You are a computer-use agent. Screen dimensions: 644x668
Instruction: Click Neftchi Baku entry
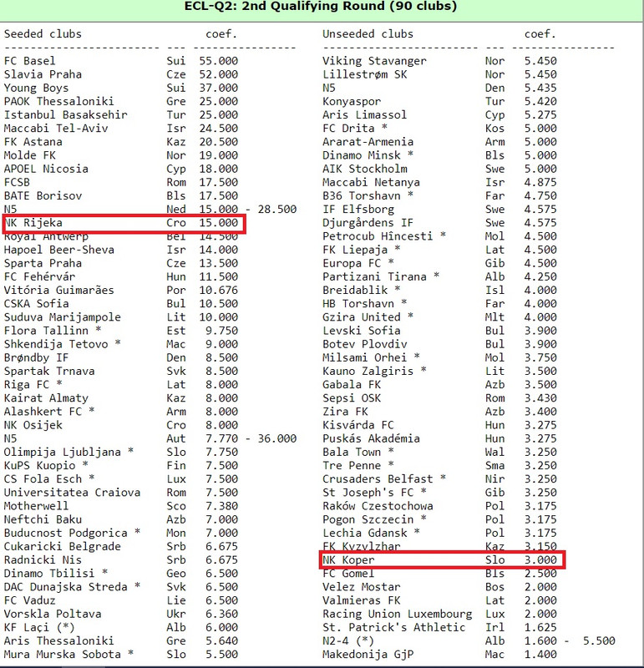(43, 519)
